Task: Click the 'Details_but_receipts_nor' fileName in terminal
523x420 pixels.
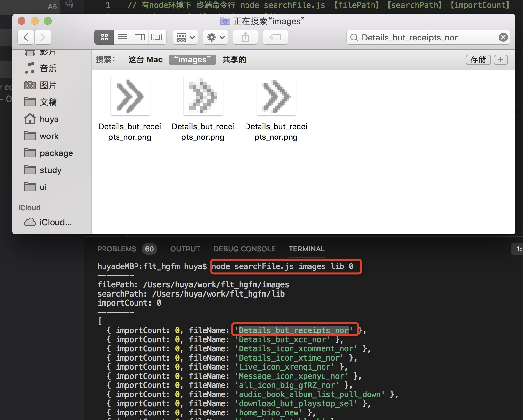Action: click(294, 331)
